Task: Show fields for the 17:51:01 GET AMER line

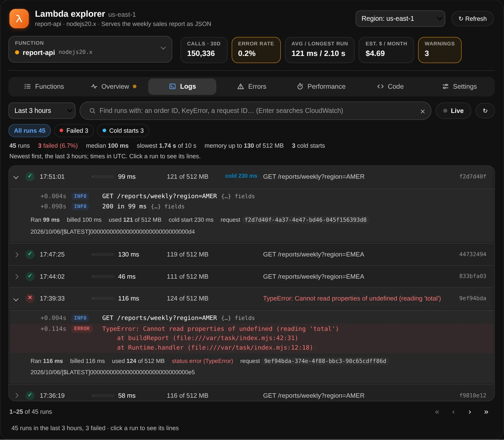Action: 238,196
